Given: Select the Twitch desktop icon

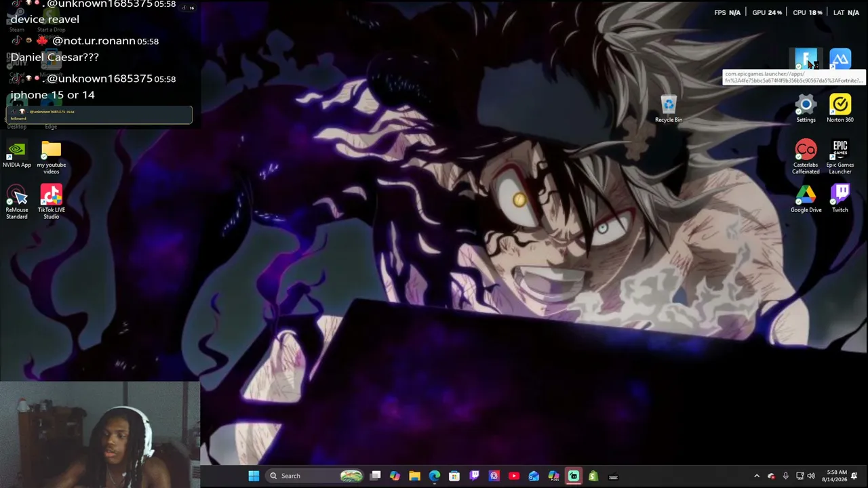Looking at the screenshot, I should [840, 199].
